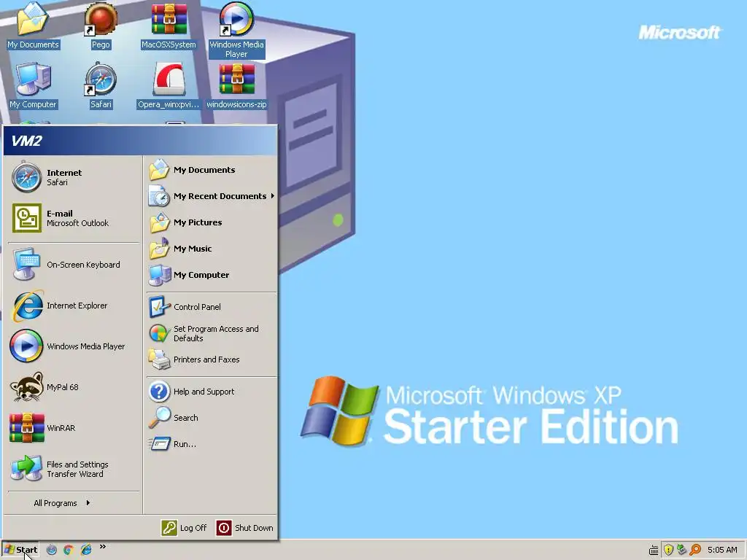This screenshot has width=747, height=560.
Task: Select windowsicons-zip archive on desktop
Action: tap(236, 86)
